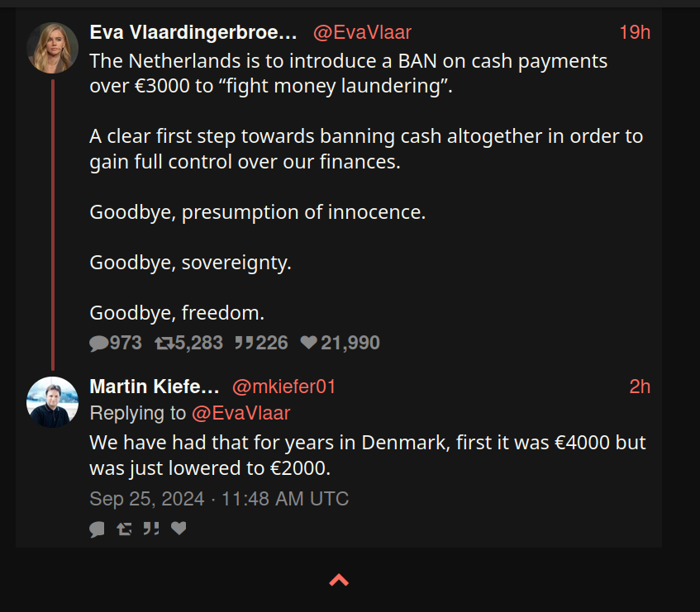Click the quote icon under Eva's tweet
This screenshot has height=612, width=700.
244,343
